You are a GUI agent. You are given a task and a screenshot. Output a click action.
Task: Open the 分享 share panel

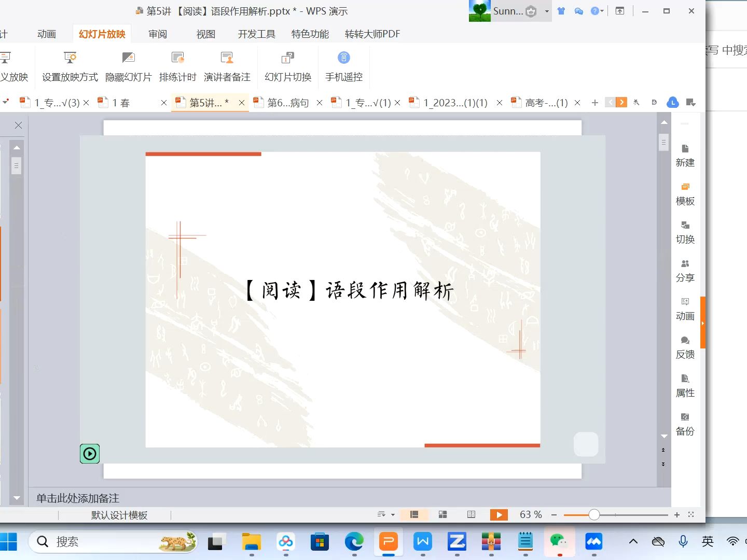click(685, 270)
